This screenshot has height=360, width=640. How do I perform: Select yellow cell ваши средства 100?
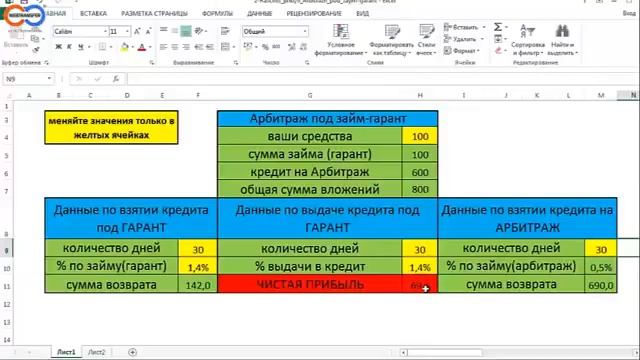pos(420,136)
